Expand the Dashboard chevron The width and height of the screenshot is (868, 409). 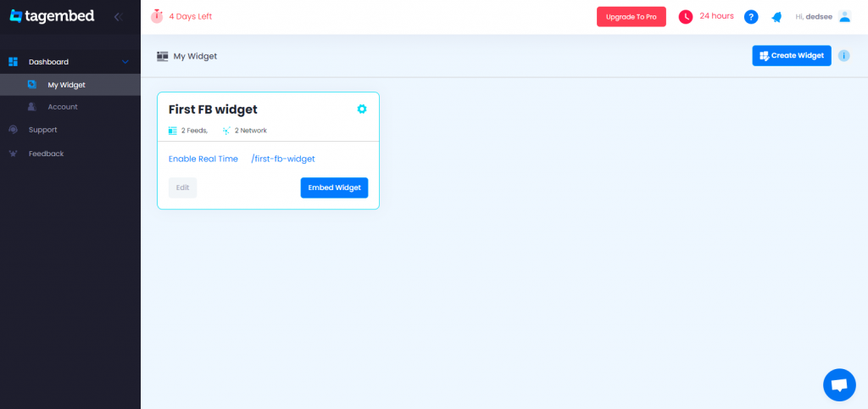click(x=125, y=62)
